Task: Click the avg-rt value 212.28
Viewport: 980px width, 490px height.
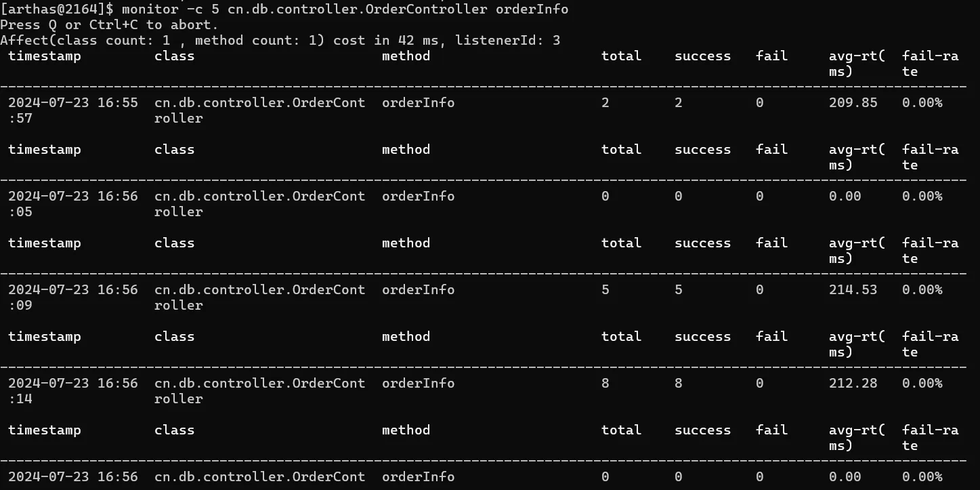Action: point(853,383)
